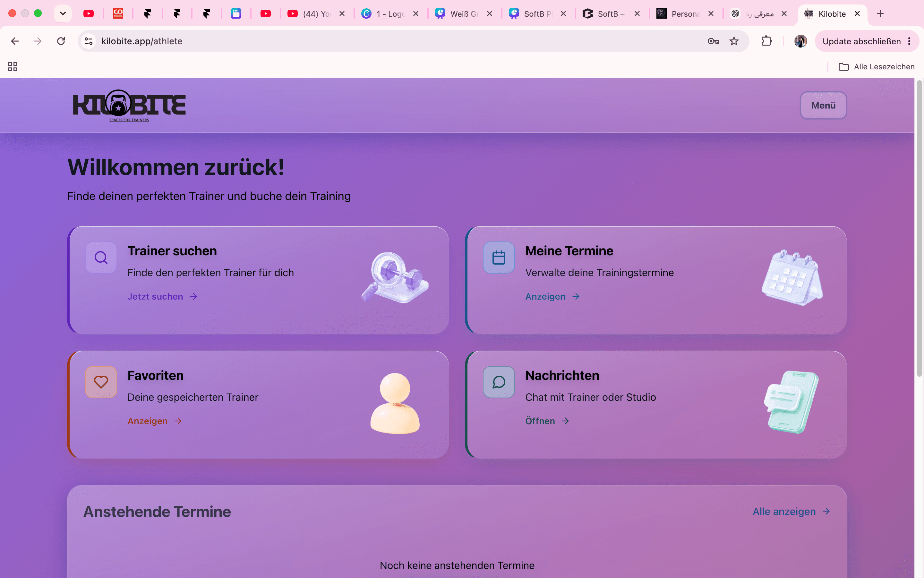Screen dimensions: 924x578
Task: Click the magnifier icon on Trainer suchen card
Action: coord(101,257)
